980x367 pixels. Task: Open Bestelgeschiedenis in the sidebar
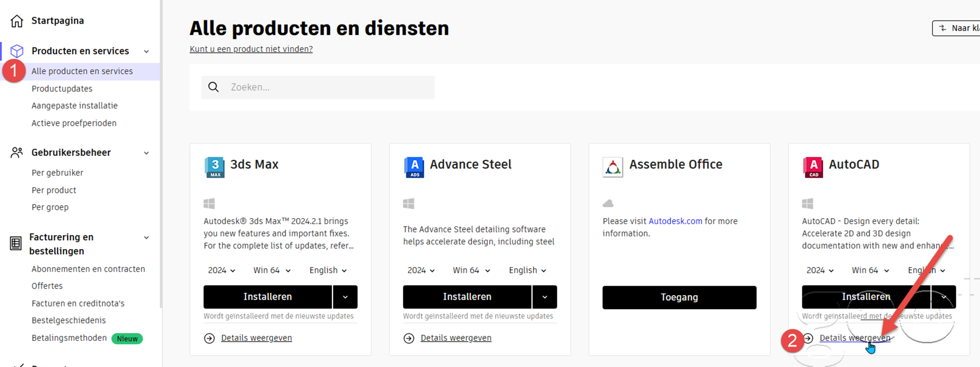point(69,320)
